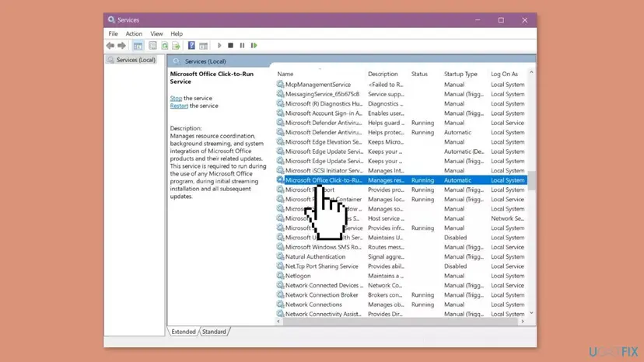The width and height of the screenshot is (644, 362).
Task: Select Microsoft (R) Diagnostics Hub service
Action: coord(401,104)
